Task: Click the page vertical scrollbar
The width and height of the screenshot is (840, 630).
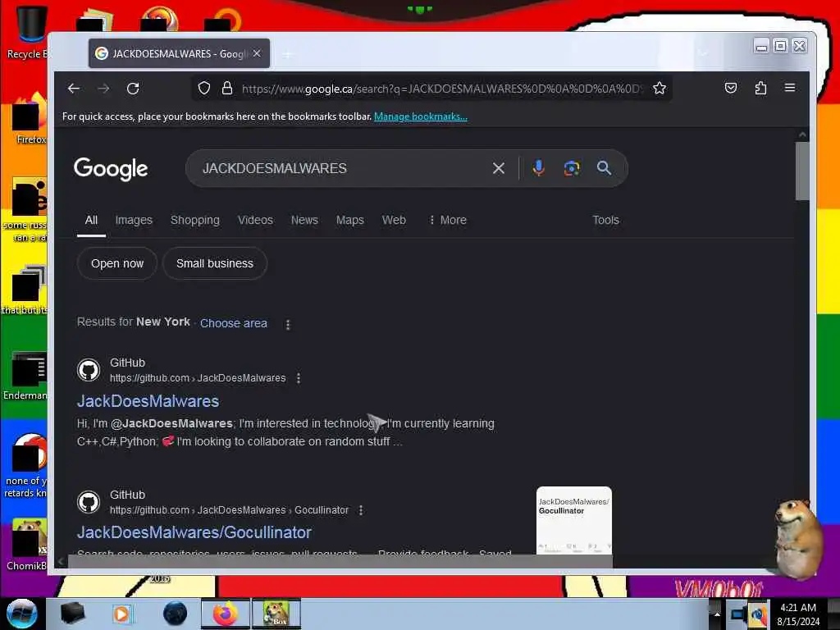Action: point(802,171)
